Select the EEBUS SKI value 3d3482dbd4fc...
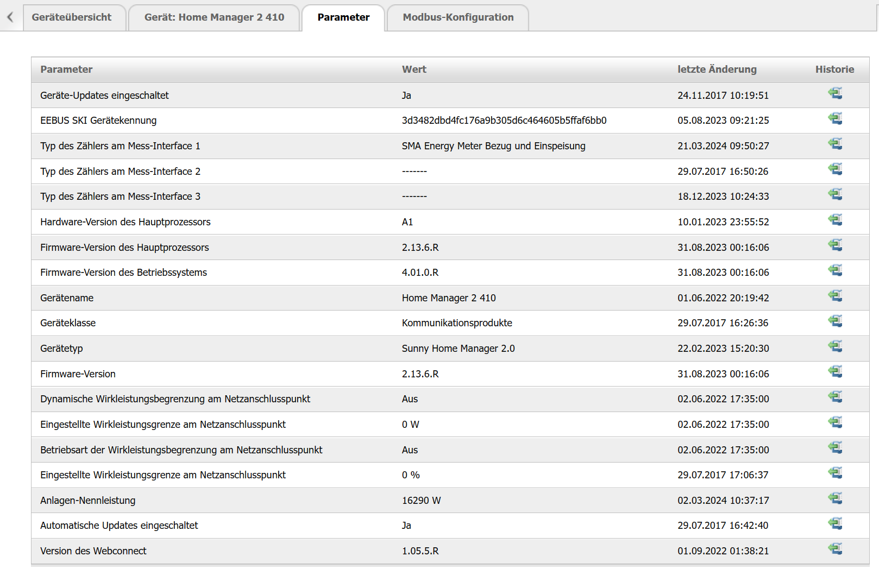The image size is (879, 588). [x=504, y=121]
